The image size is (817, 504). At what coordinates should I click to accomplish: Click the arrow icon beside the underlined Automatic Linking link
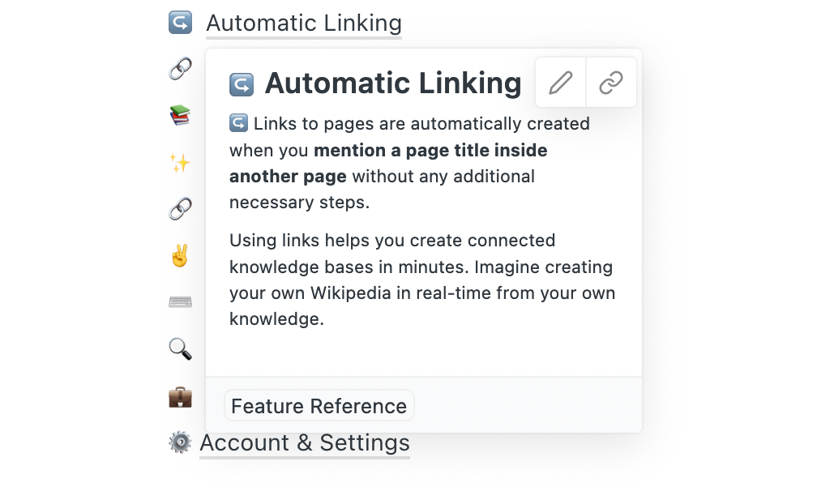pos(180,23)
